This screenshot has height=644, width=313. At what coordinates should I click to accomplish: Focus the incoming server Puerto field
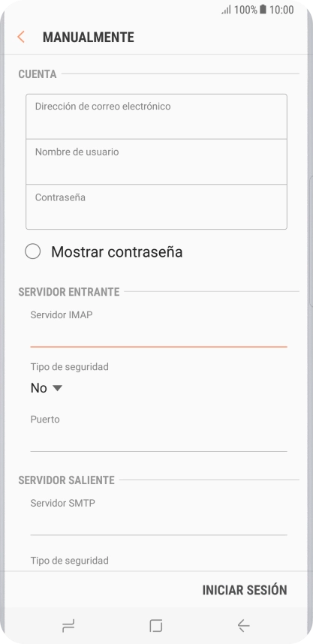point(158,441)
